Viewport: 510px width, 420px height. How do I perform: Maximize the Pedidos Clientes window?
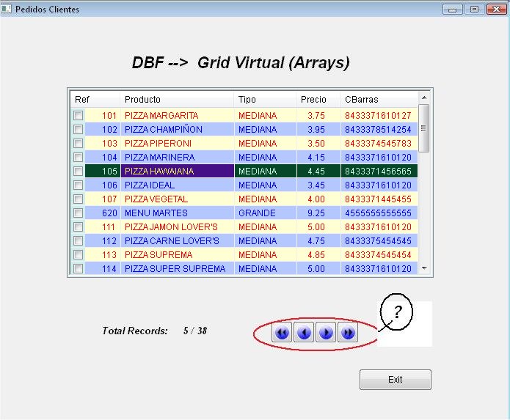click(x=474, y=9)
